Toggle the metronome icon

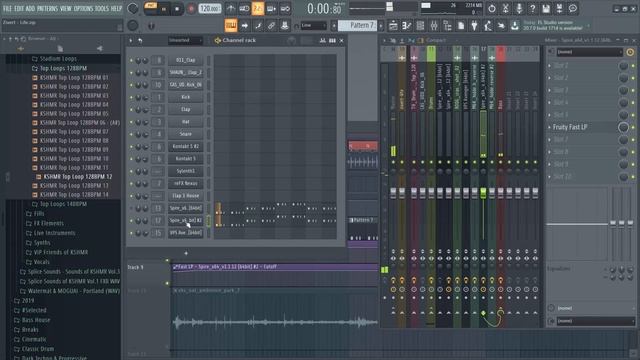pos(231,9)
